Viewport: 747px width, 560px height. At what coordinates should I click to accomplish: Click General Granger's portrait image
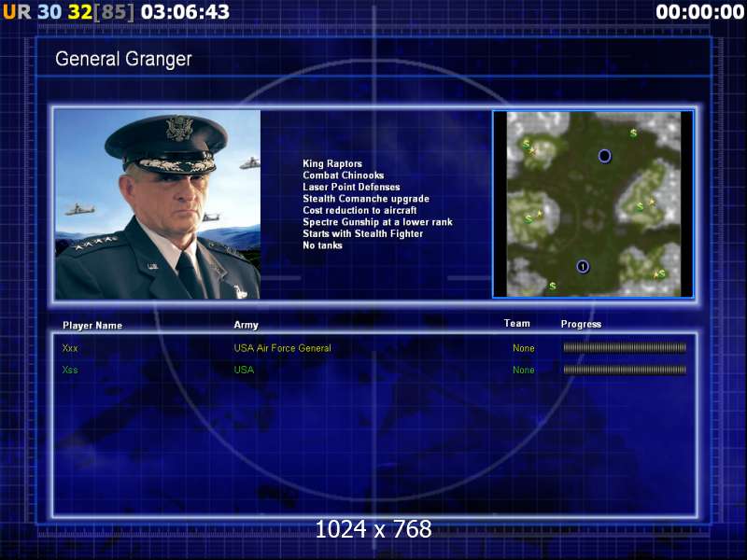click(158, 204)
